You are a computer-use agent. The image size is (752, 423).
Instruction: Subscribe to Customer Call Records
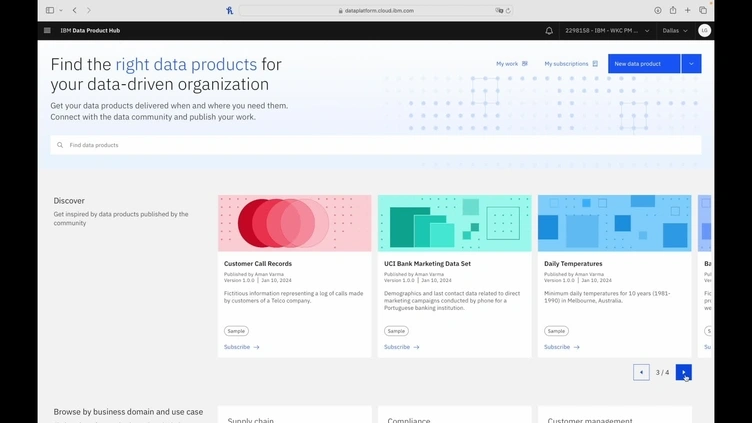click(241, 347)
